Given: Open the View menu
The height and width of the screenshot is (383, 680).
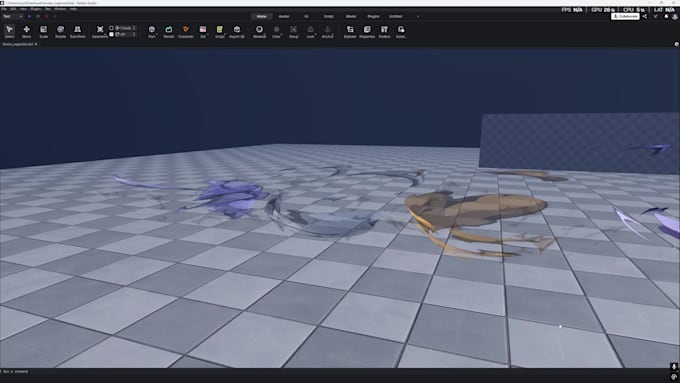Looking at the screenshot, I should click(x=23, y=9).
